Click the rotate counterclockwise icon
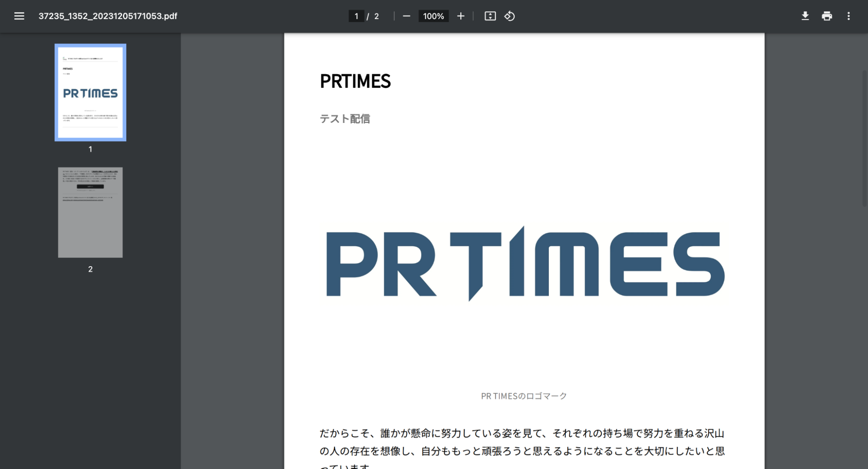The height and width of the screenshot is (469, 868). pos(509,16)
